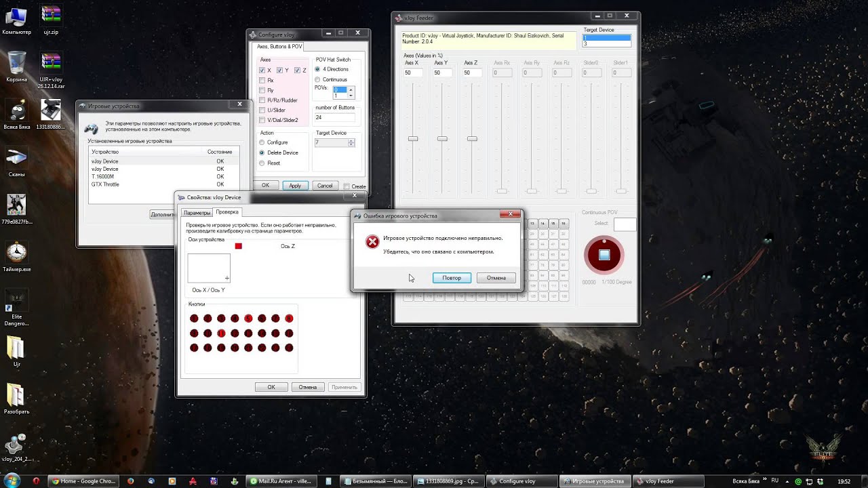Click the Axis X slider handle in vJoy Feeder
Image resolution: width=868 pixels, height=488 pixels.
click(x=412, y=138)
